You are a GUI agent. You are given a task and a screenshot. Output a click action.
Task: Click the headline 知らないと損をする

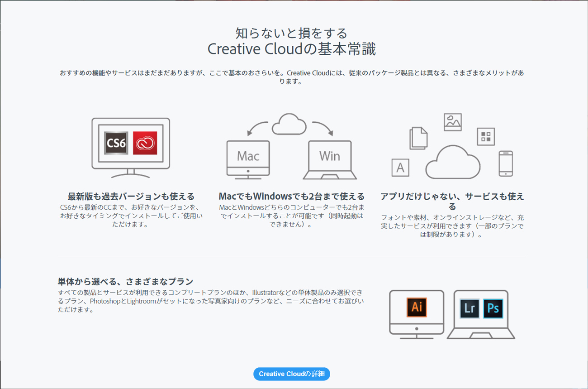[292, 33]
